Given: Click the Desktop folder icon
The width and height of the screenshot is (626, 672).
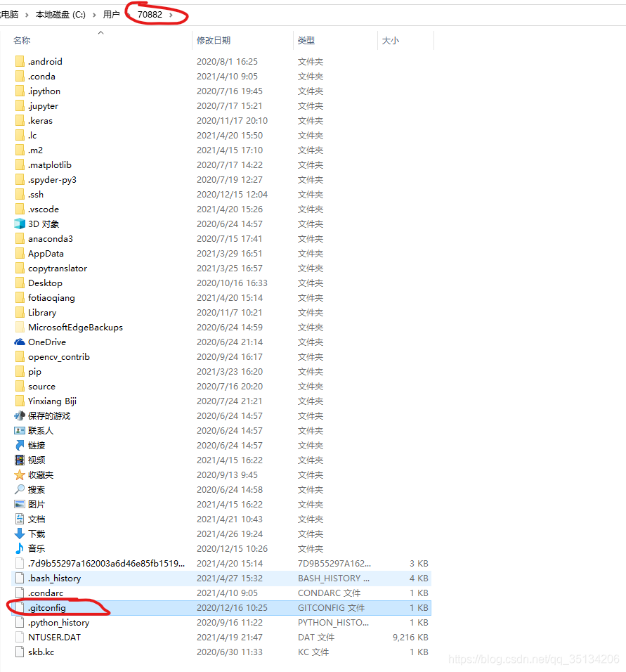Looking at the screenshot, I should (x=20, y=283).
